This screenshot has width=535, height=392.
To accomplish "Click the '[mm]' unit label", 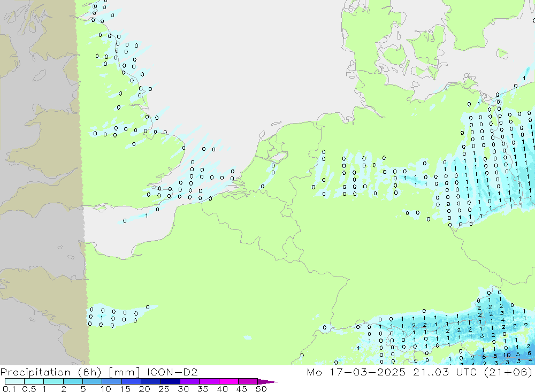I will pos(124,372).
